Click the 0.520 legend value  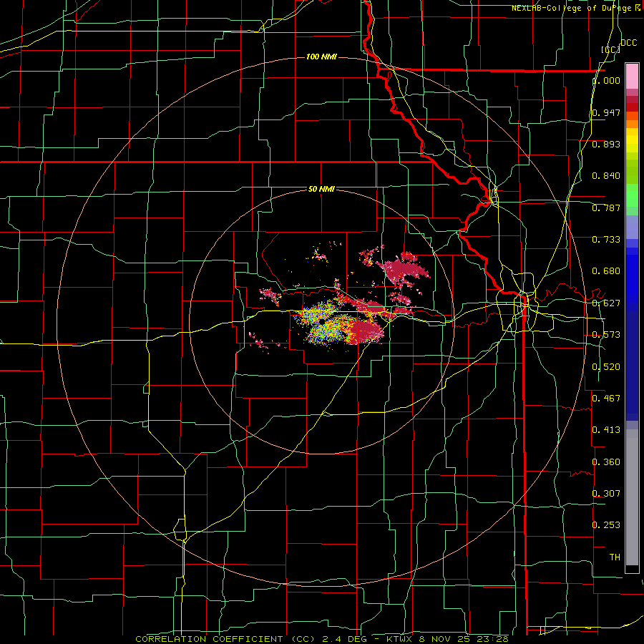(606, 367)
